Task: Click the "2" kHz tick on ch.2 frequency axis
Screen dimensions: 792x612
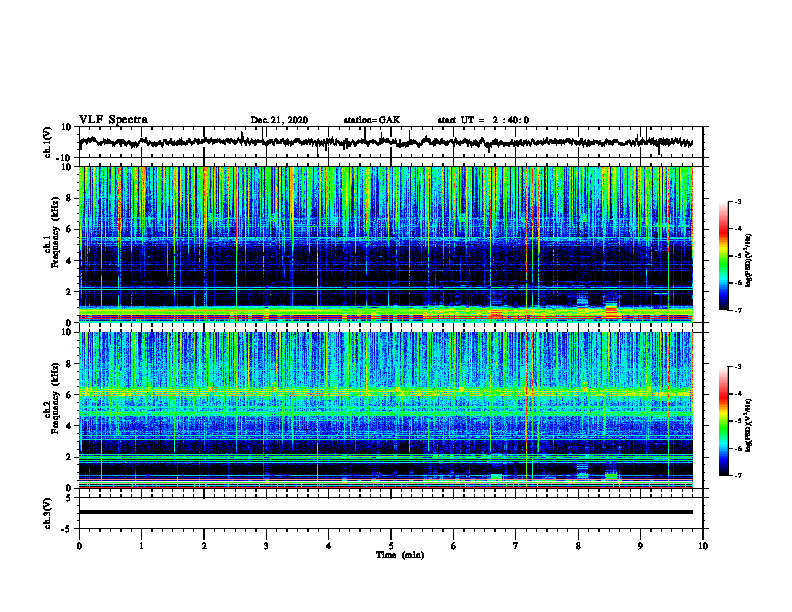Action: (70, 457)
